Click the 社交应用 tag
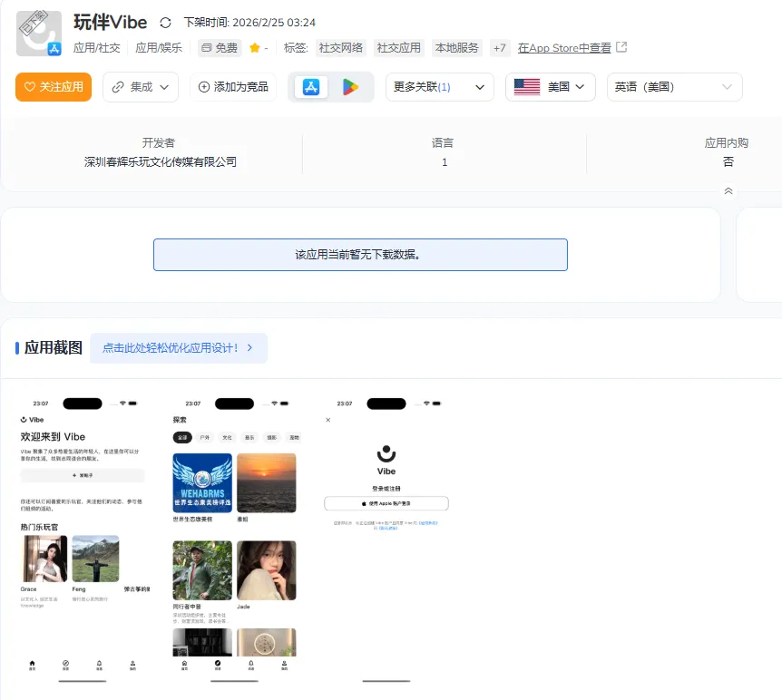Screen dimensions: 782x700 [x=398, y=48]
